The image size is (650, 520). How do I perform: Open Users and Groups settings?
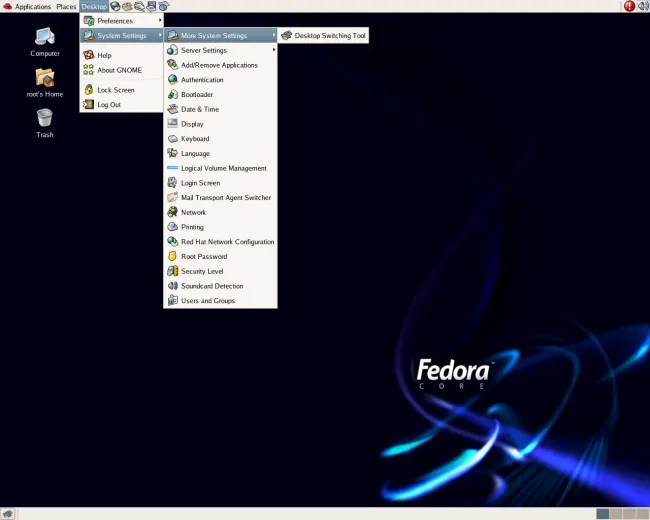[x=207, y=300]
